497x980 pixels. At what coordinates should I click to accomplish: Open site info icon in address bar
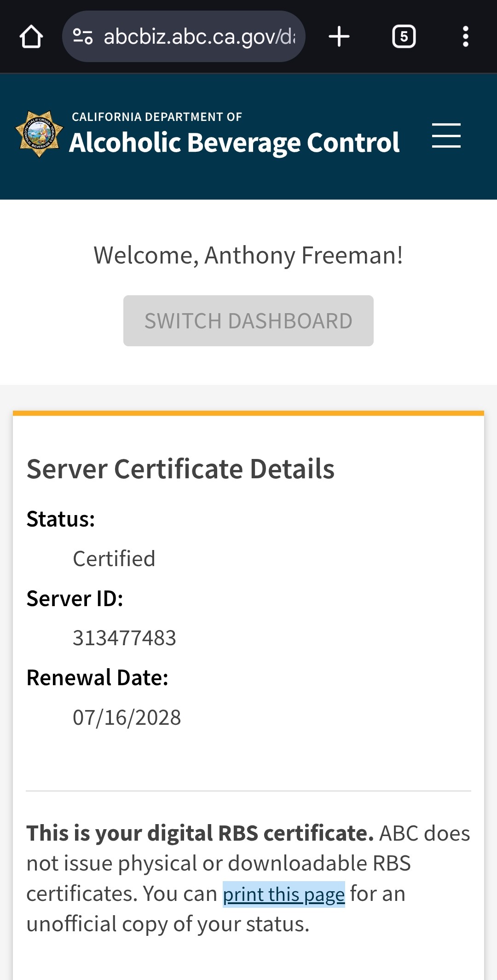pos(83,37)
